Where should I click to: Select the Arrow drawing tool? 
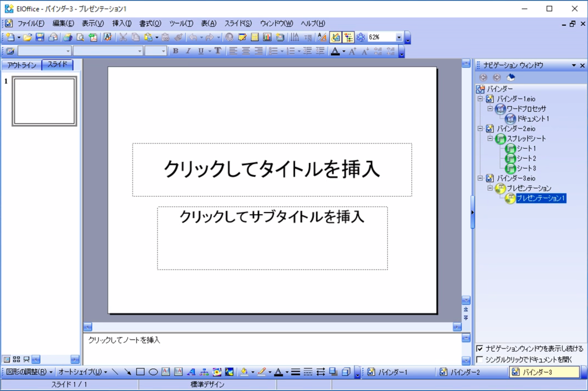coord(127,372)
